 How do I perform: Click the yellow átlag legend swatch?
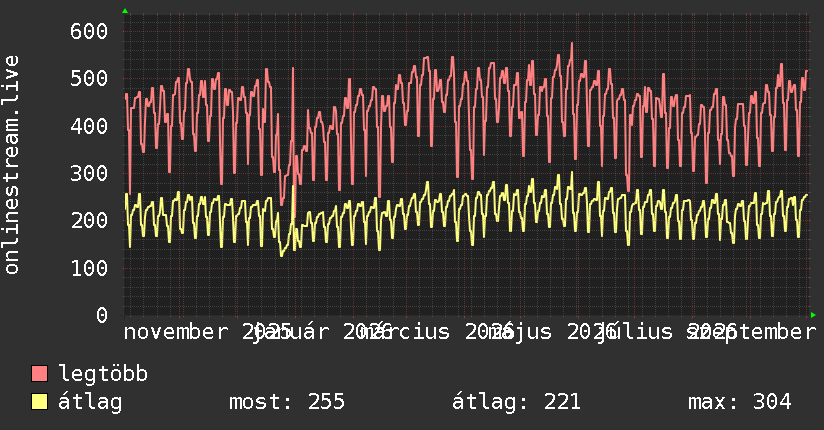pyautogui.click(x=39, y=402)
